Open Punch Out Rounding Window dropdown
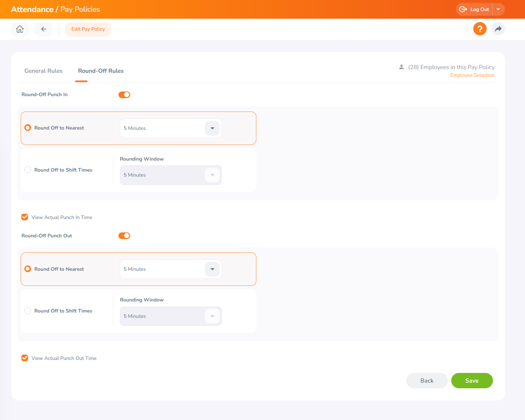Viewport: 525px width, 420px height. coord(171,316)
